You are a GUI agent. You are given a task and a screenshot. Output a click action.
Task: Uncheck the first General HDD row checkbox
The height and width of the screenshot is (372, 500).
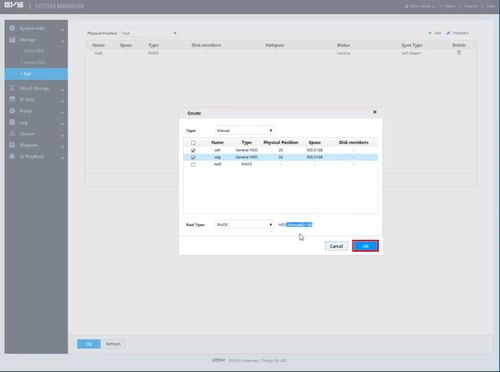(x=193, y=150)
